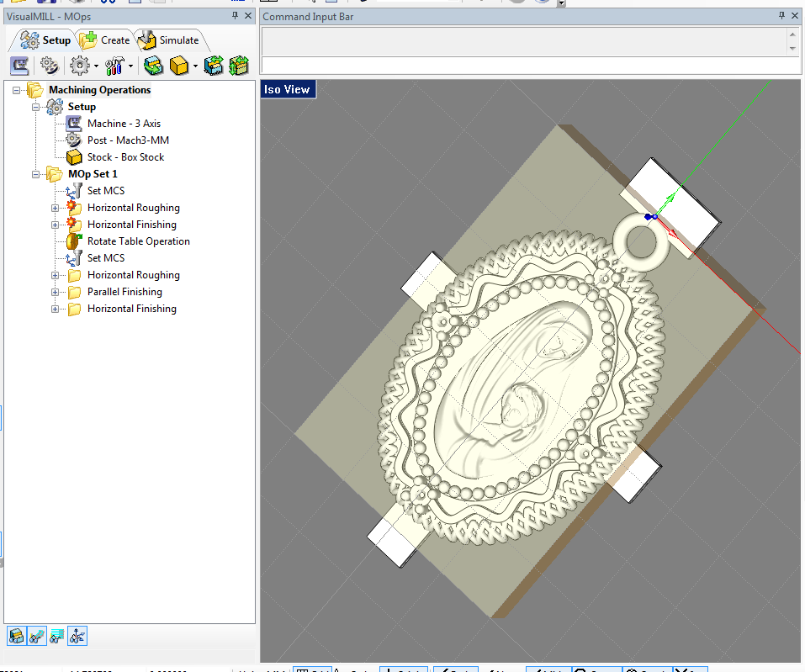
Task: Click the Command Input Bar text field
Action: click(530, 65)
